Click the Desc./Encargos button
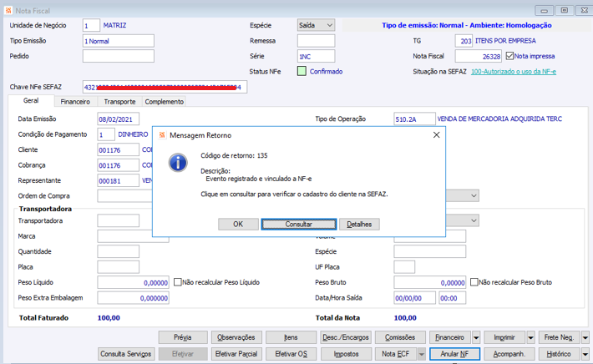The width and height of the screenshot is (593, 364). 346,337
